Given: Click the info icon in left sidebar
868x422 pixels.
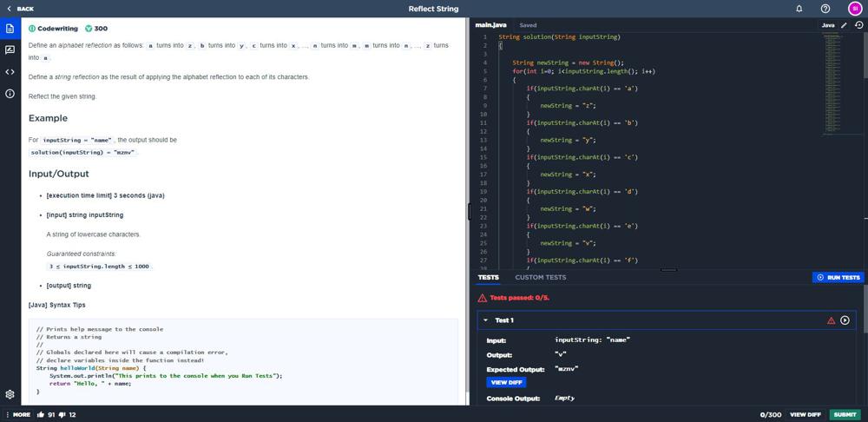Looking at the screenshot, I should click(x=10, y=94).
